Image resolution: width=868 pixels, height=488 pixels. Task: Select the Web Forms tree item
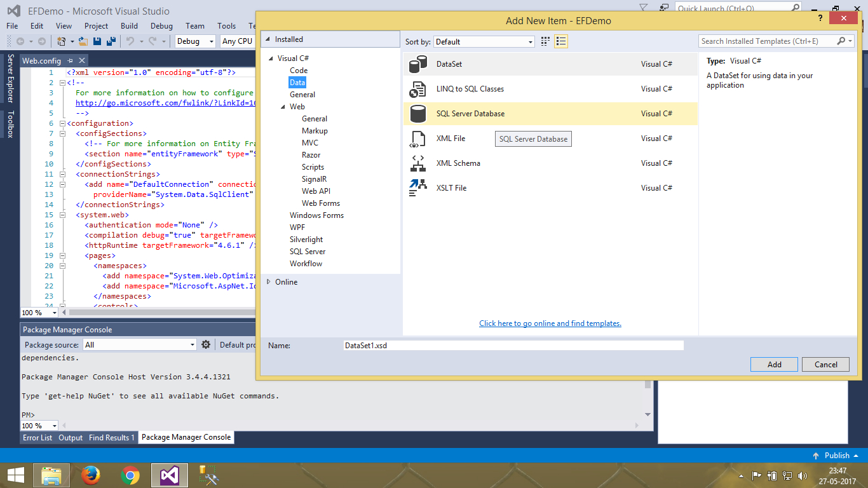(x=321, y=203)
